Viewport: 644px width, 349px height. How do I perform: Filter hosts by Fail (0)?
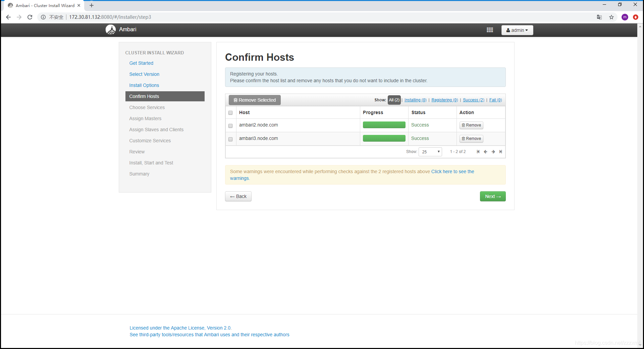point(495,100)
